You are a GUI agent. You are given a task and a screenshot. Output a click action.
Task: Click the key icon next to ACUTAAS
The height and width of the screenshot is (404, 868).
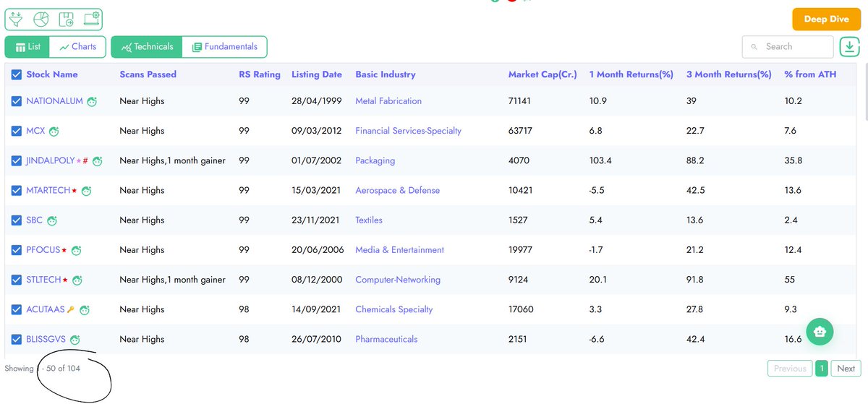click(70, 310)
